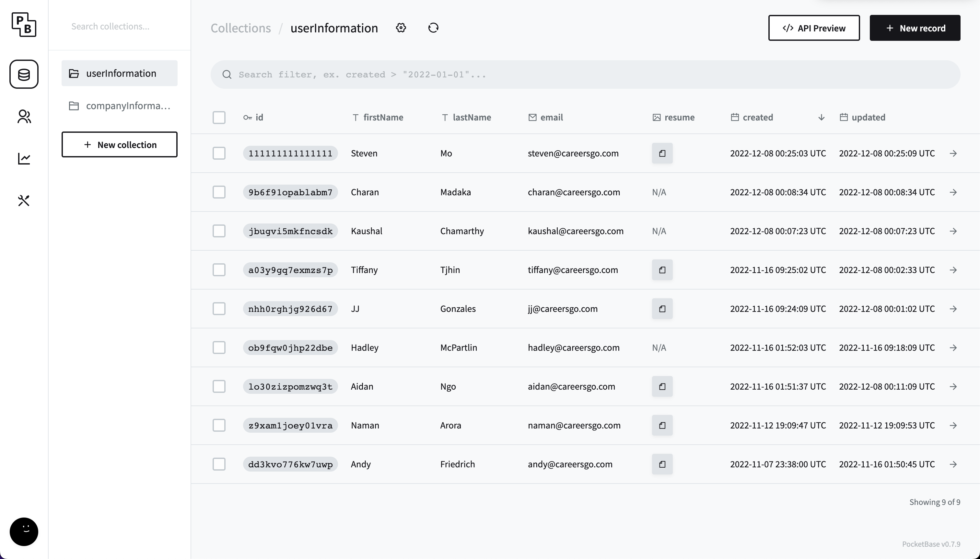Select the userInformation tab/menu item
This screenshot has height=559, width=980.
point(121,73)
